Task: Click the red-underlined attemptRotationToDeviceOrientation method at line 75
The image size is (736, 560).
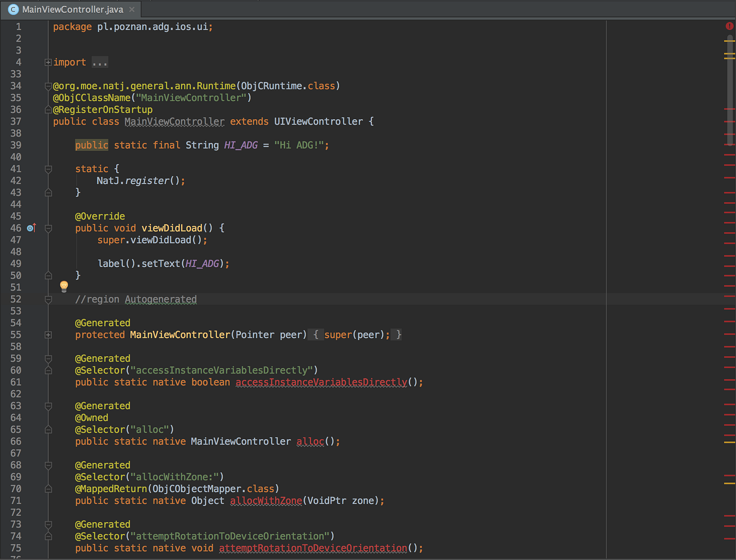Action: (313, 548)
